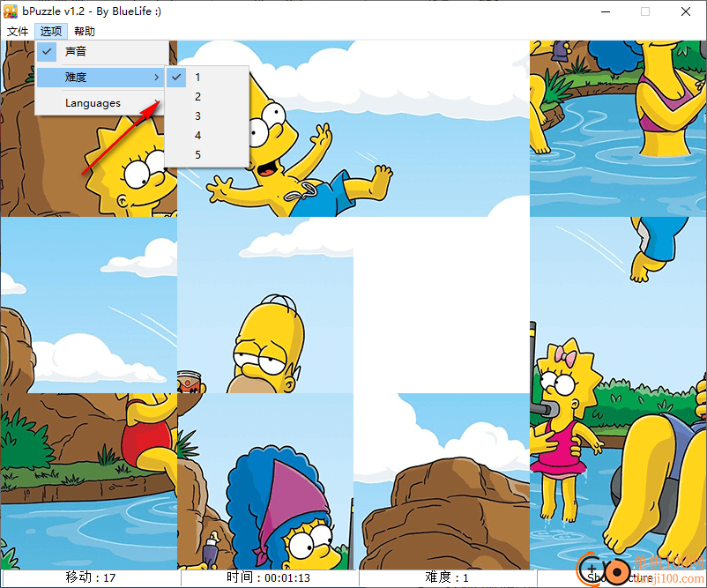The height and width of the screenshot is (588, 707).
Task: Close the bPuzzle window
Action: pyautogui.click(x=686, y=11)
